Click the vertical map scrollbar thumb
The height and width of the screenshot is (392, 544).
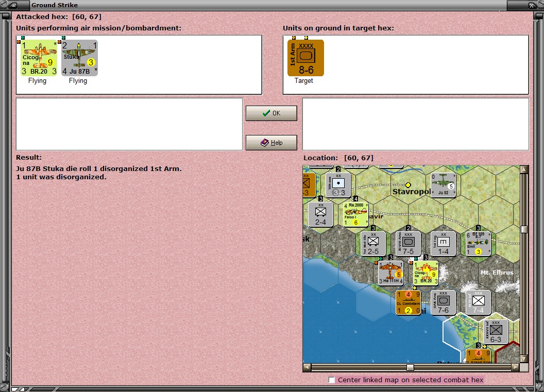[x=524, y=229]
